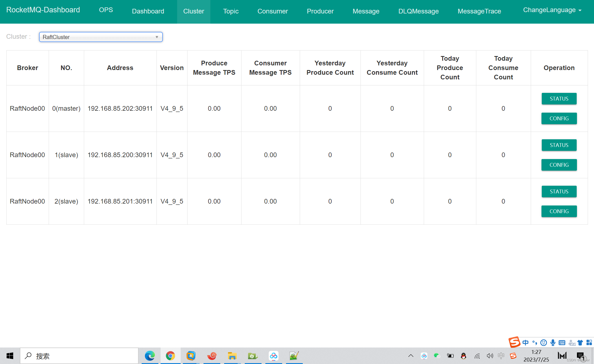Expand the ChangeLanguage menu
Viewport: 594px width, 364px height.
coord(552,10)
